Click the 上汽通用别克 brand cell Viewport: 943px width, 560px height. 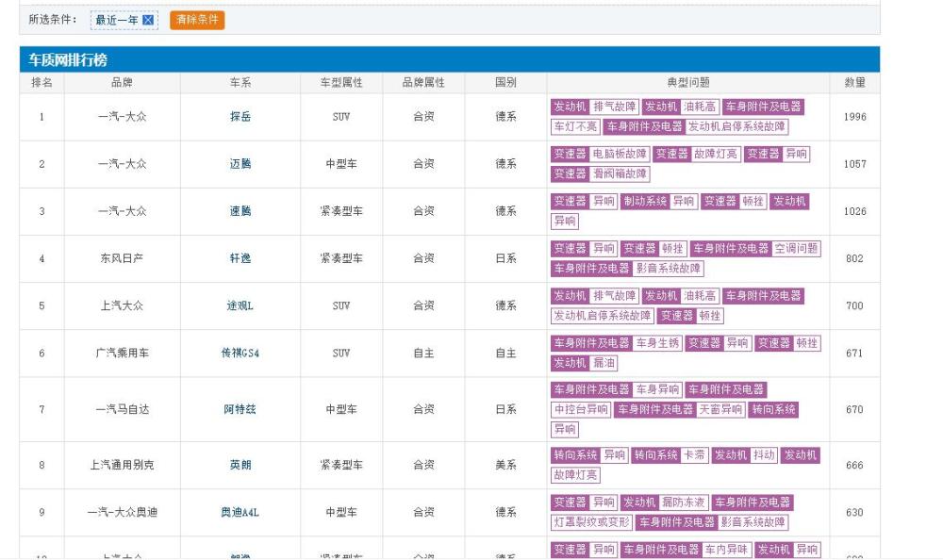click(122, 465)
